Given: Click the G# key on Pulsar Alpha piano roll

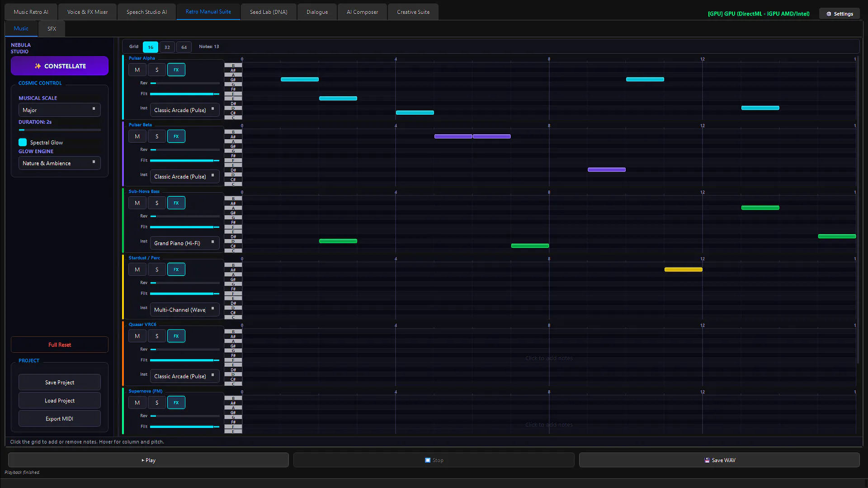Looking at the screenshot, I should (233, 80).
